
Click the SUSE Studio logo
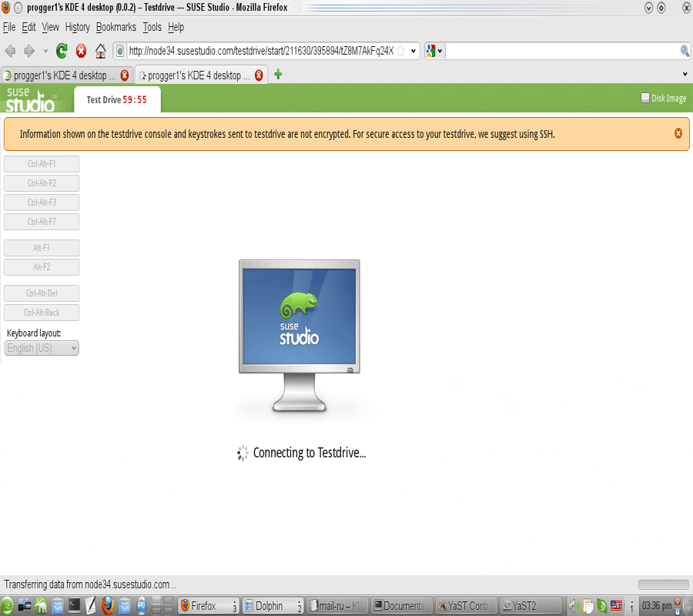pyautogui.click(x=30, y=99)
